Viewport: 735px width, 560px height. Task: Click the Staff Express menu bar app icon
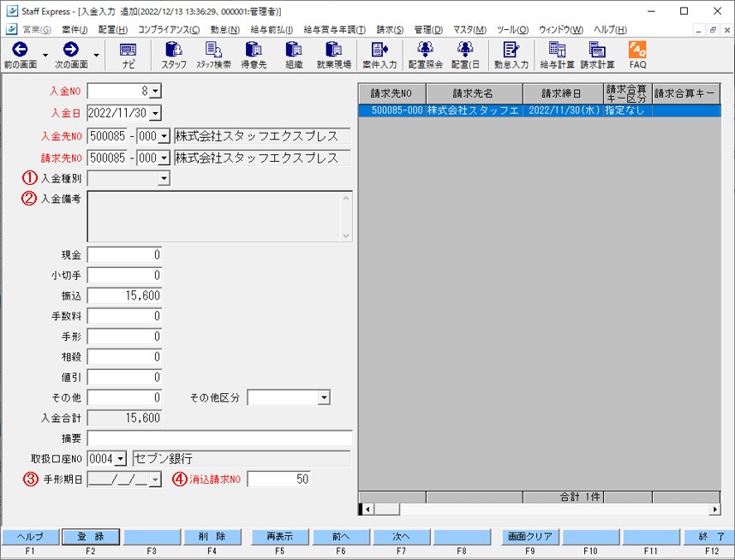tap(12, 29)
